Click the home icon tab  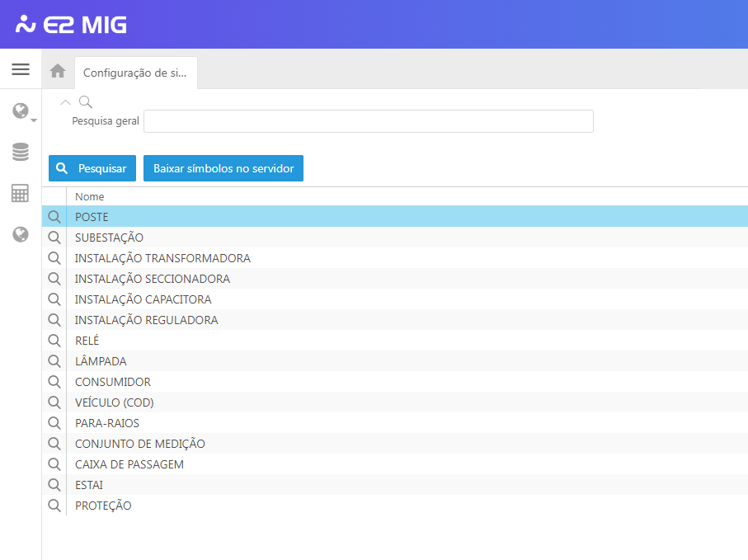(58, 72)
